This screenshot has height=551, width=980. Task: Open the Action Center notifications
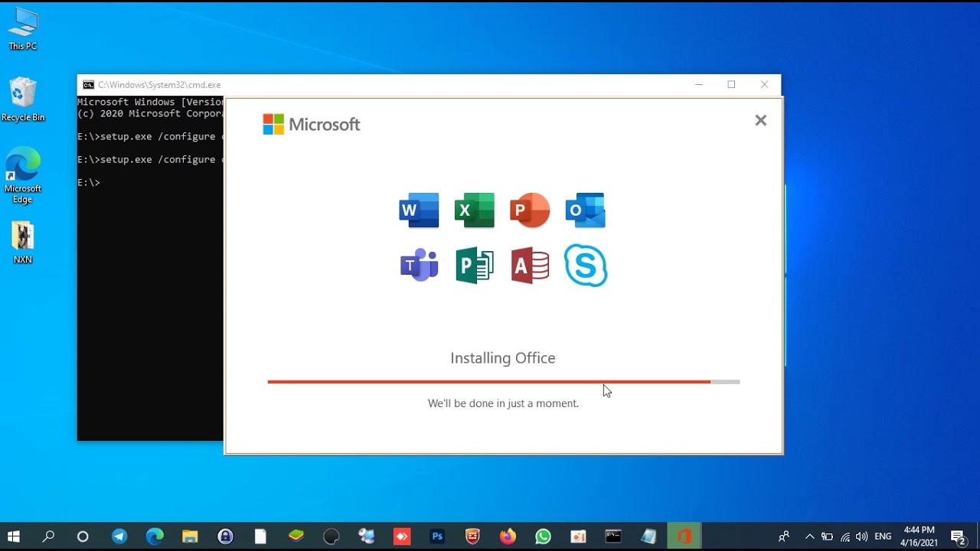(958, 536)
